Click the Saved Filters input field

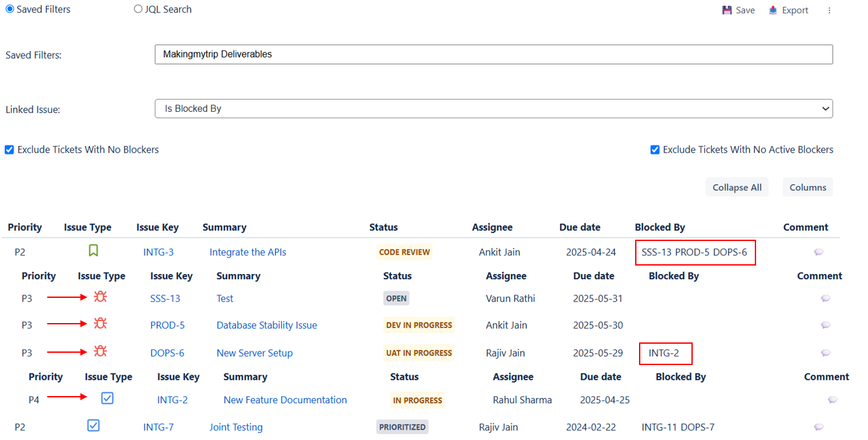coord(494,54)
